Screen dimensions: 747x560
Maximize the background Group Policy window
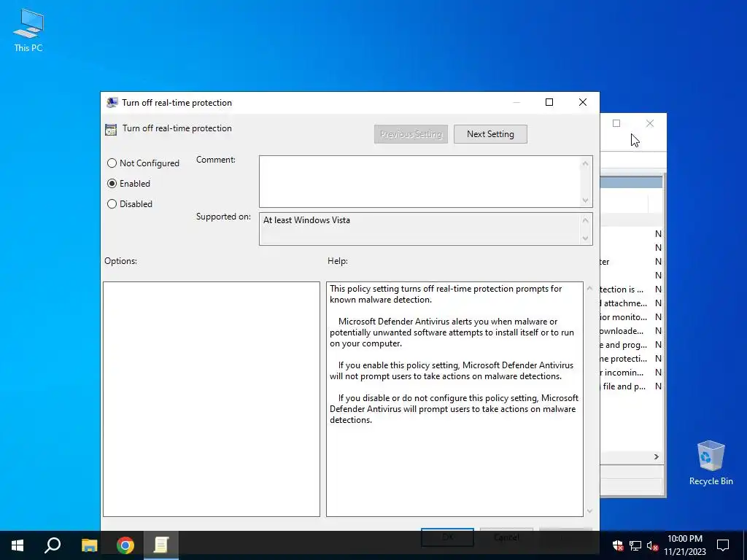coord(616,123)
